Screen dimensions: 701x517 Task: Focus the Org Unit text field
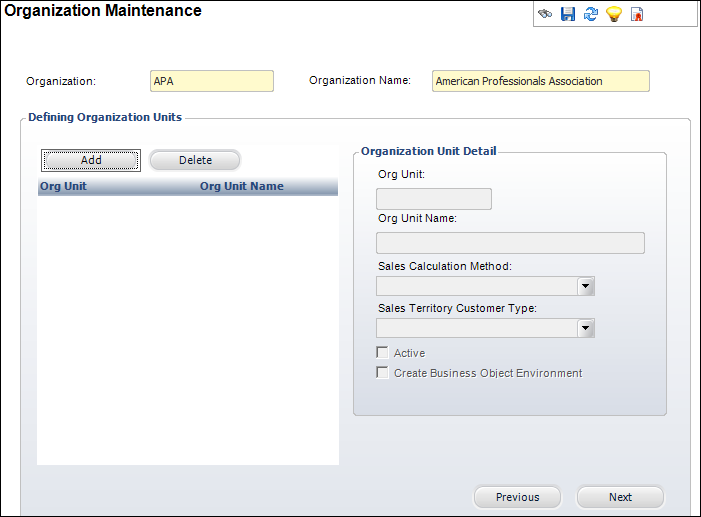coord(434,199)
